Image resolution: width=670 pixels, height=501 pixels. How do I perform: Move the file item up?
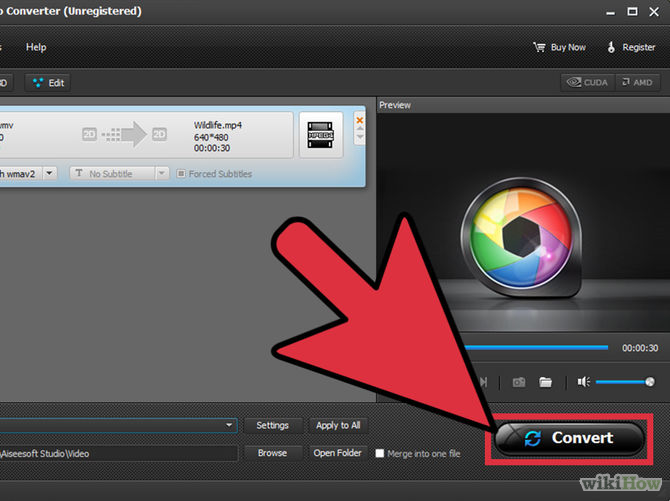(x=360, y=128)
